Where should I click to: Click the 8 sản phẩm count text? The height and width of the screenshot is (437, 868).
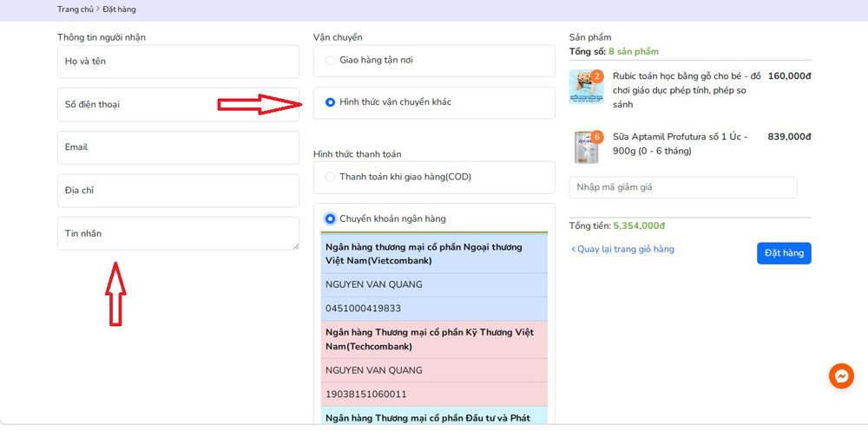coord(634,51)
